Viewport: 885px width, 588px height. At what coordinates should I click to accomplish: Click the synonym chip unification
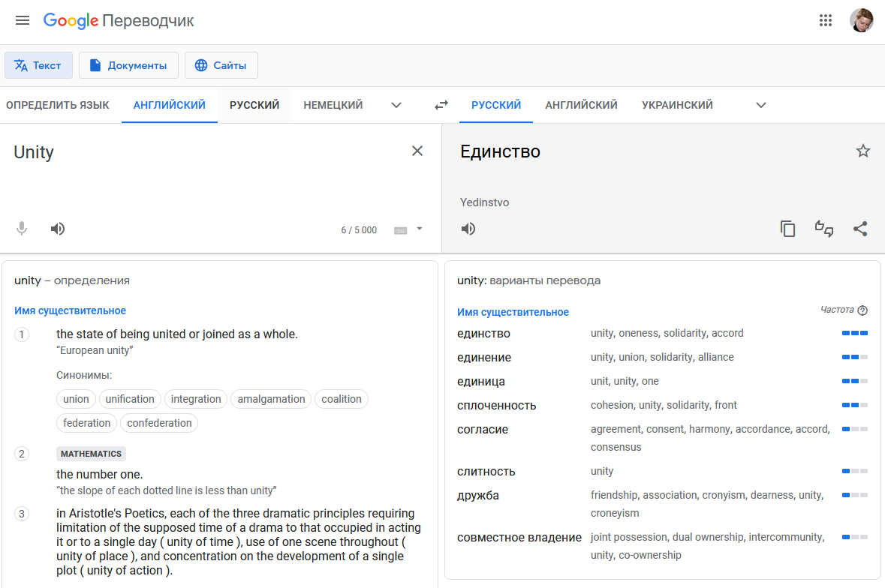pos(130,399)
